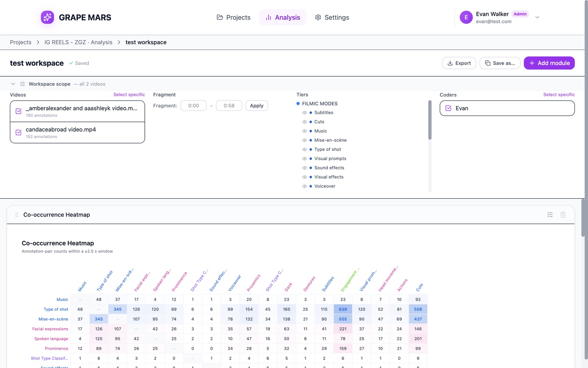Hide the Visual prompts tier
The image size is (588, 368).
304,159
